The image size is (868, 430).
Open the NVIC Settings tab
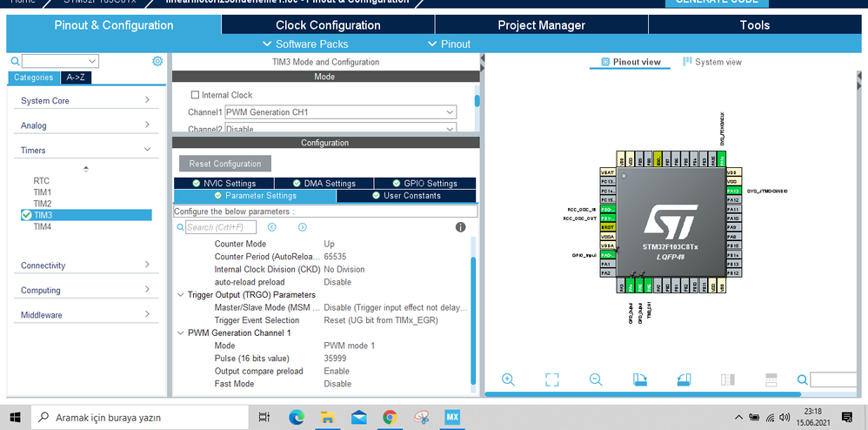click(x=224, y=184)
